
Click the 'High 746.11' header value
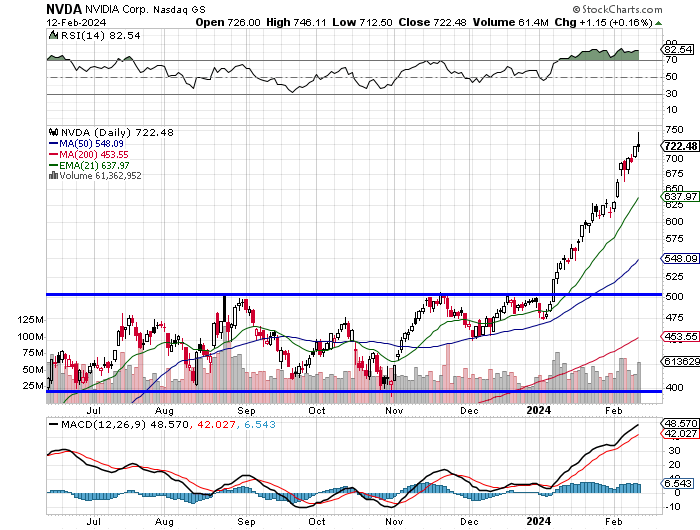[x=296, y=22]
